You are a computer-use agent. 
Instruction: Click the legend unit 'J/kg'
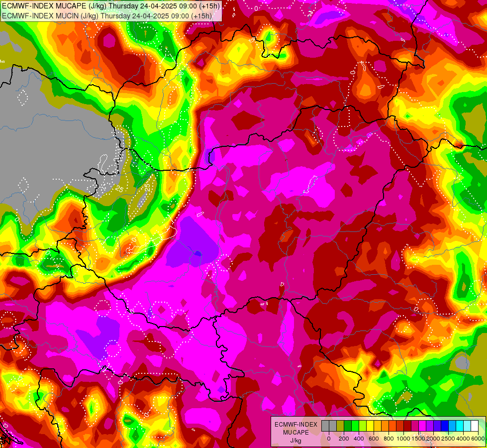(295, 441)
